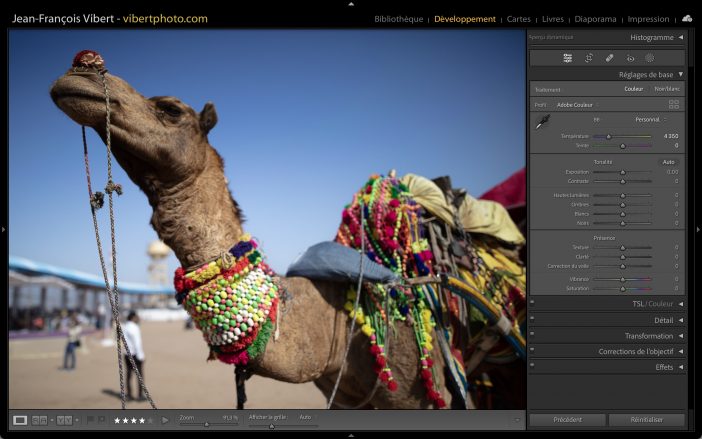
Task: Select the Crop overlay tool
Action: (x=588, y=58)
